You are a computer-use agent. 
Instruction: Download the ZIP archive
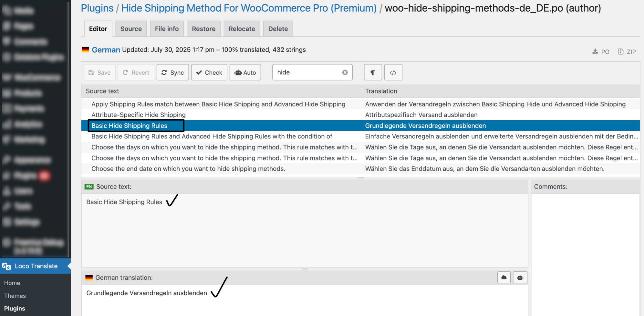tap(627, 52)
